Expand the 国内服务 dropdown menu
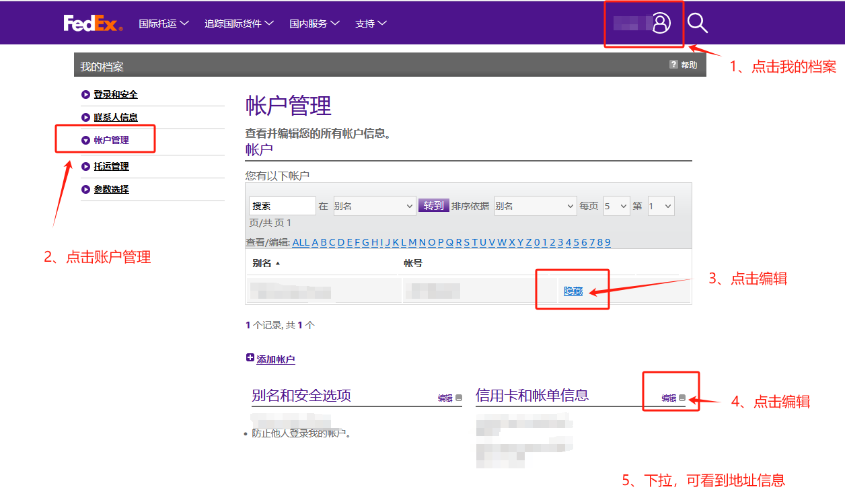 314,24
